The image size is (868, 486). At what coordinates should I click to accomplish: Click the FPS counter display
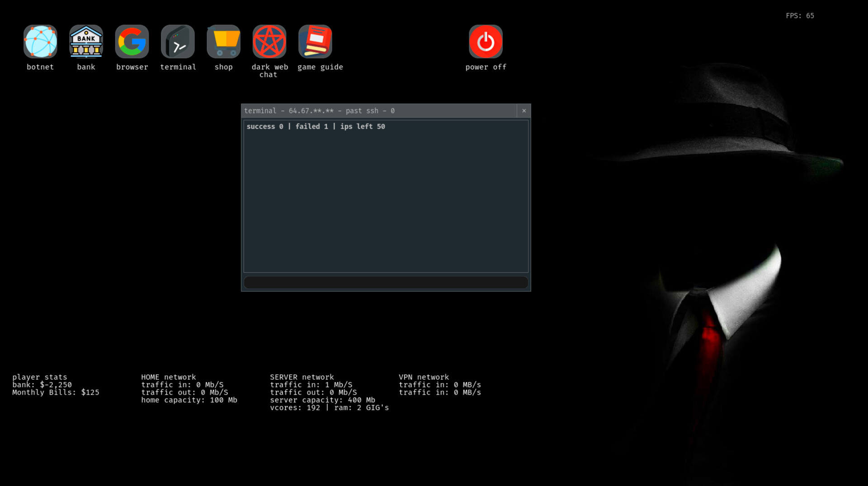click(799, 16)
